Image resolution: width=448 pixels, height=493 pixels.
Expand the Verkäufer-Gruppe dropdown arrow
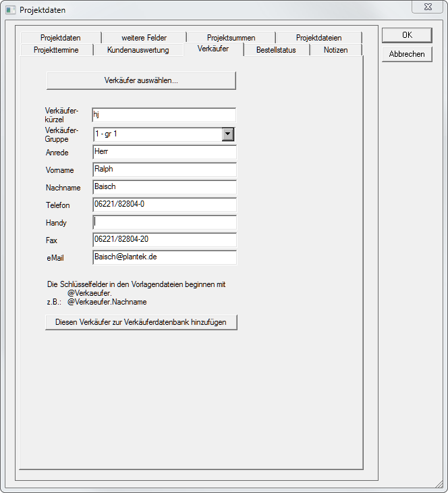click(228, 134)
